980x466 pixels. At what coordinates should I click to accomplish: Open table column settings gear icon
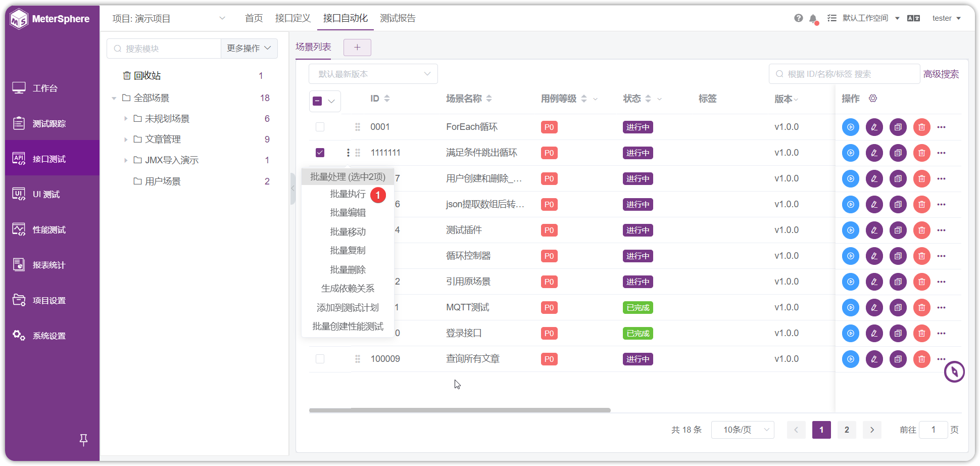click(x=873, y=98)
